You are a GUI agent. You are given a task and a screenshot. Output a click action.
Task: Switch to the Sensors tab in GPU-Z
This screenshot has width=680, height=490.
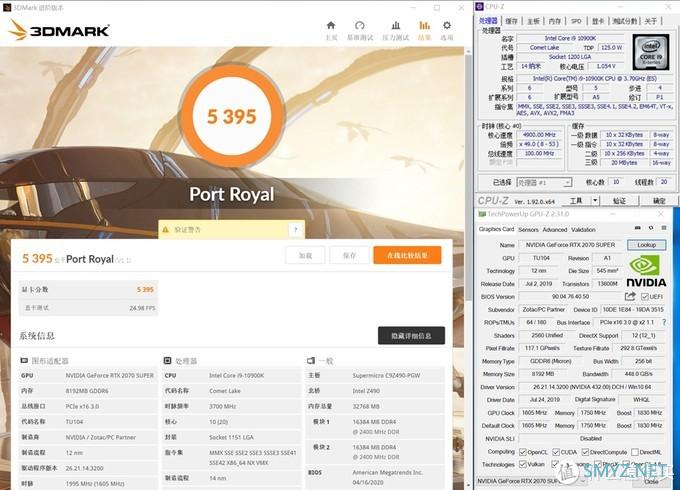point(528,229)
